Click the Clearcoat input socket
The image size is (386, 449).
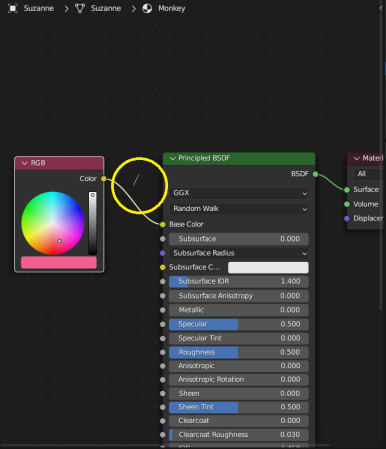coord(163,421)
